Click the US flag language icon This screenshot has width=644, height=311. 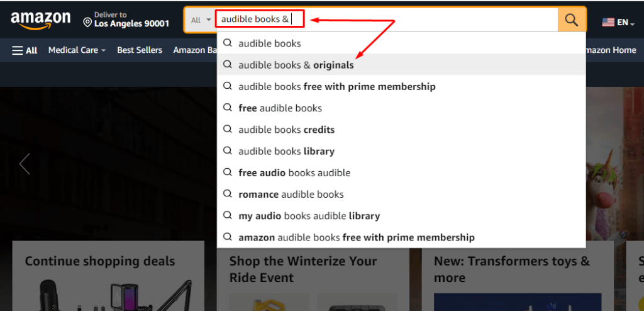pyautogui.click(x=608, y=23)
